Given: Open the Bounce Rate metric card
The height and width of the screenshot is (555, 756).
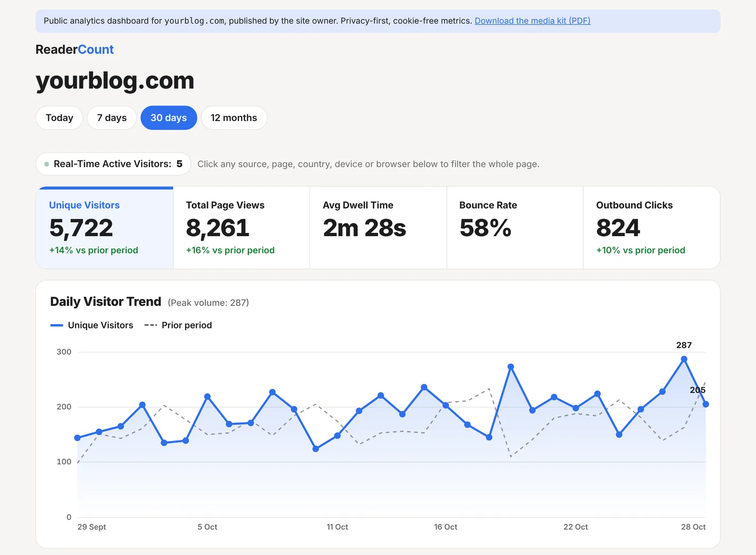Looking at the screenshot, I should click(515, 228).
